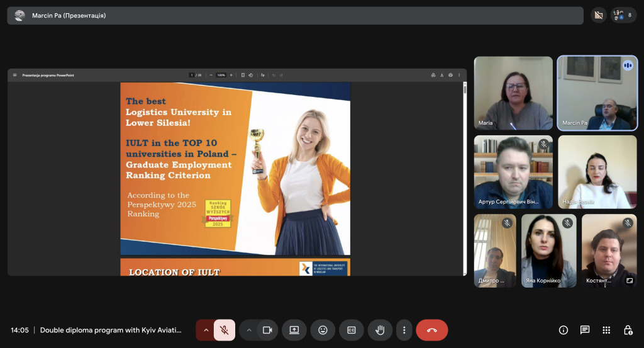
Task: Open the more options three-dot menu
Action: [404, 330]
